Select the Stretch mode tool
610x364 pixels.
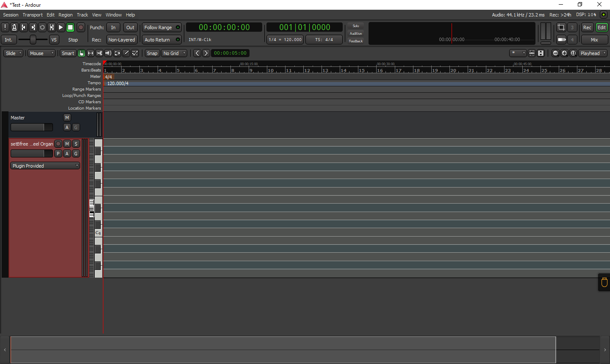pyautogui.click(x=117, y=53)
